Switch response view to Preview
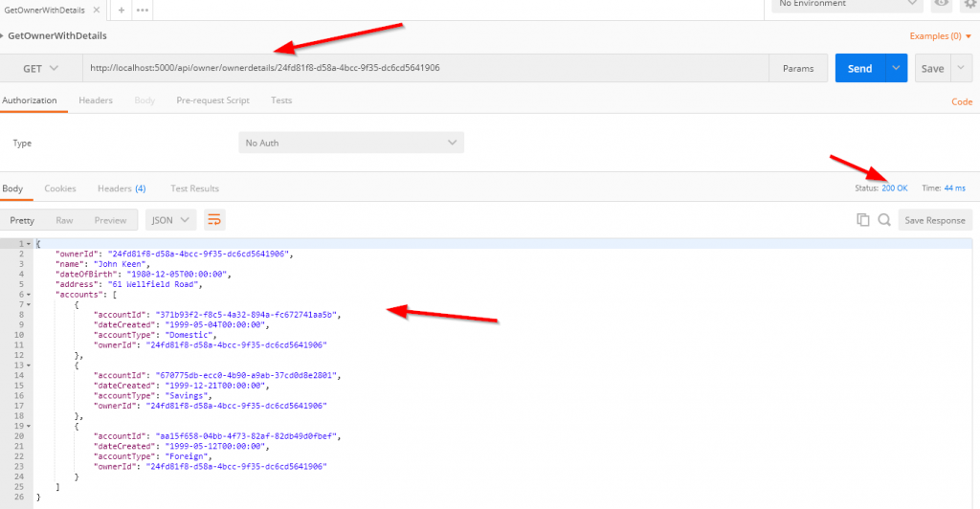 point(110,220)
